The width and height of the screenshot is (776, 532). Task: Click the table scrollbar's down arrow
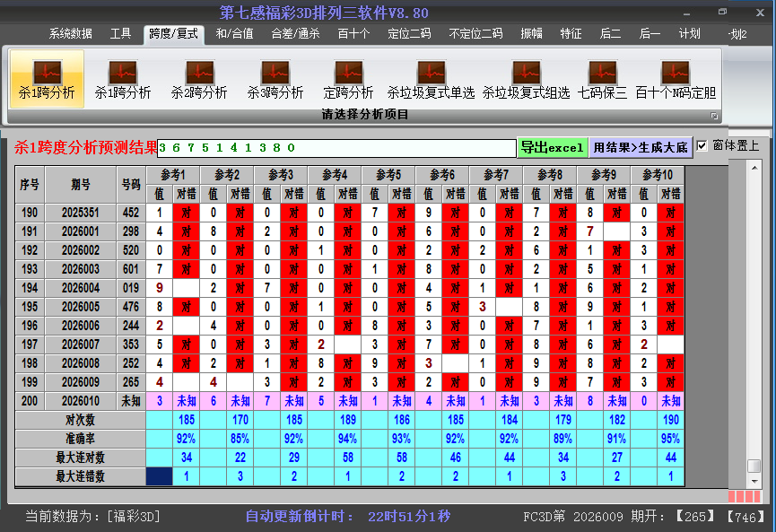point(754,480)
